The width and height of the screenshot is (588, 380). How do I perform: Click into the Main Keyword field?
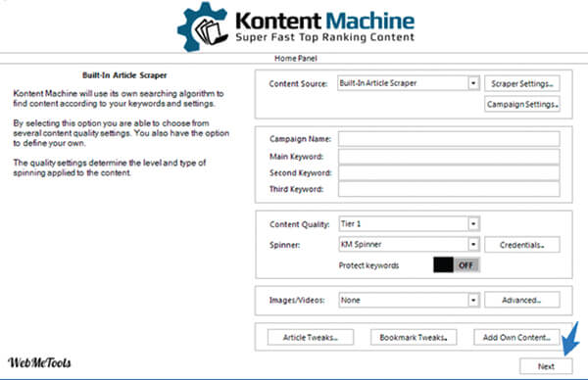(449, 157)
